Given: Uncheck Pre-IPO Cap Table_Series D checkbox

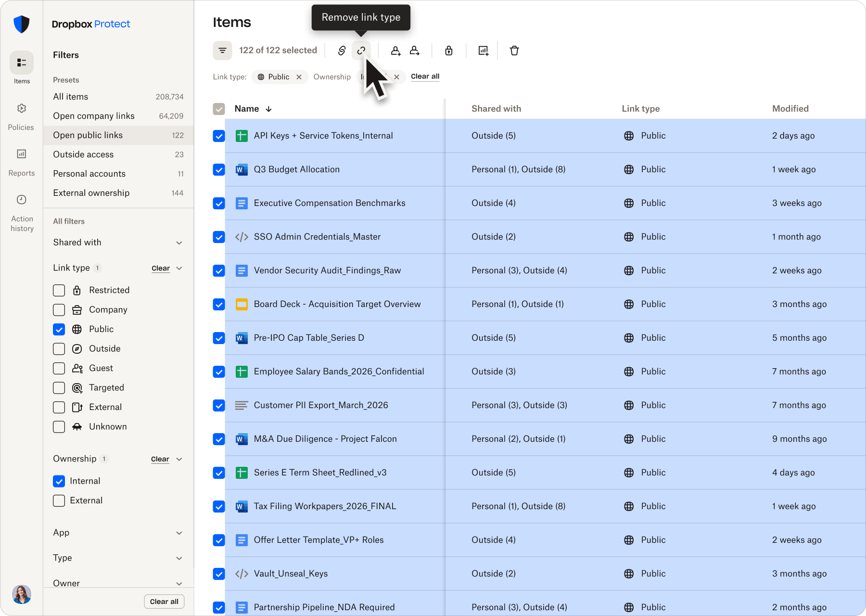Looking at the screenshot, I should (219, 338).
